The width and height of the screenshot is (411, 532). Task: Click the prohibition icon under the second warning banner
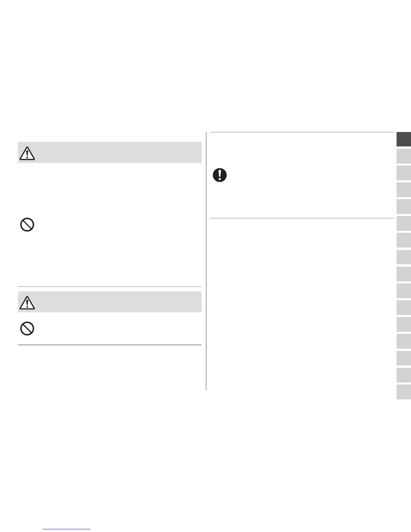click(27, 328)
